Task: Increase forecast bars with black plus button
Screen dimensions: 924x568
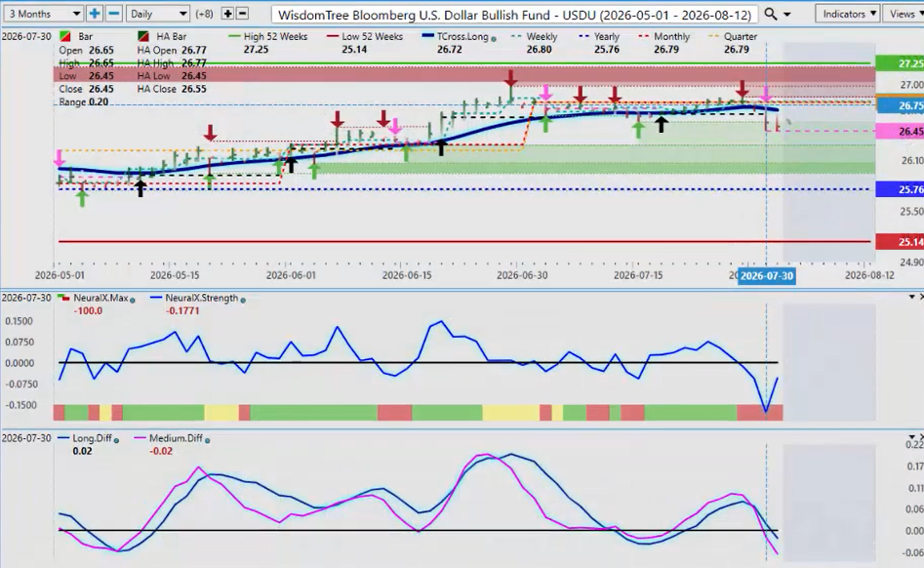Action: coord(228,14)
